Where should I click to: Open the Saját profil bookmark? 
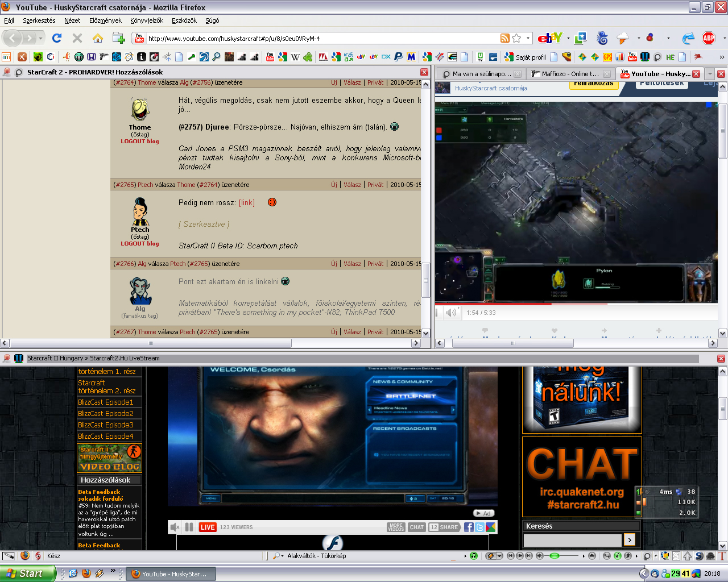pyautogui.click(x=531, y=57)
